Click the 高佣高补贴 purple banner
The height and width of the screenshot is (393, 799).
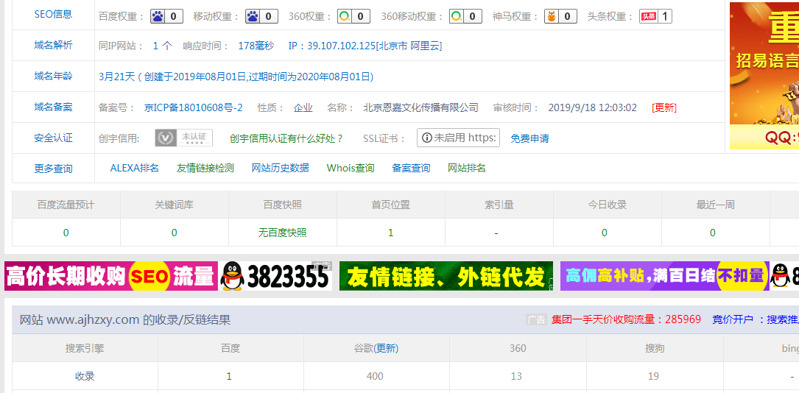point(679,276)
